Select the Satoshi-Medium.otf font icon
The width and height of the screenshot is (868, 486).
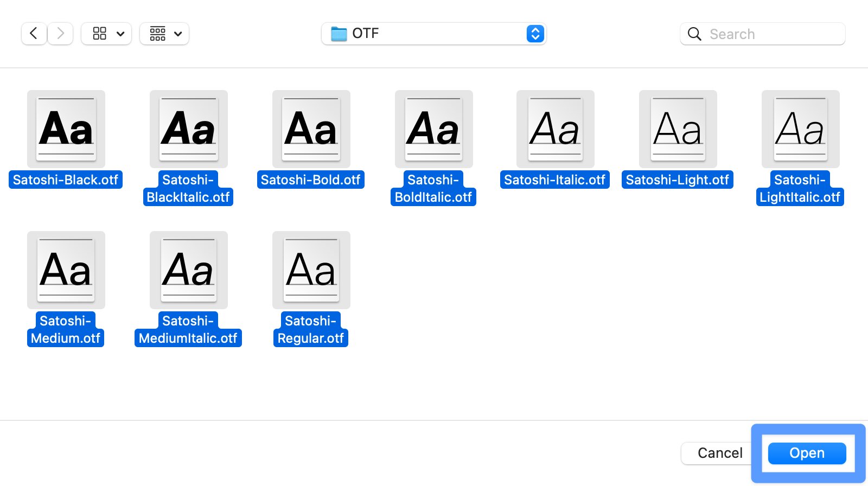[x=66, y=270]
